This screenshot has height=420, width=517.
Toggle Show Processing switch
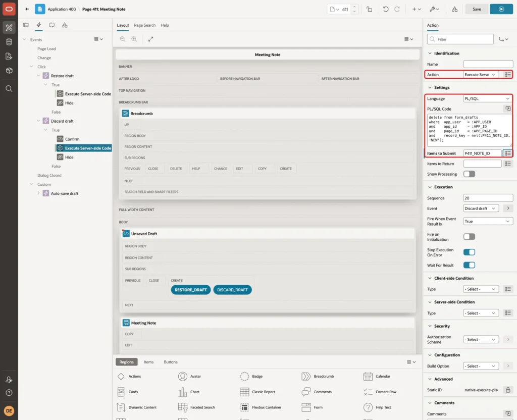469,174
